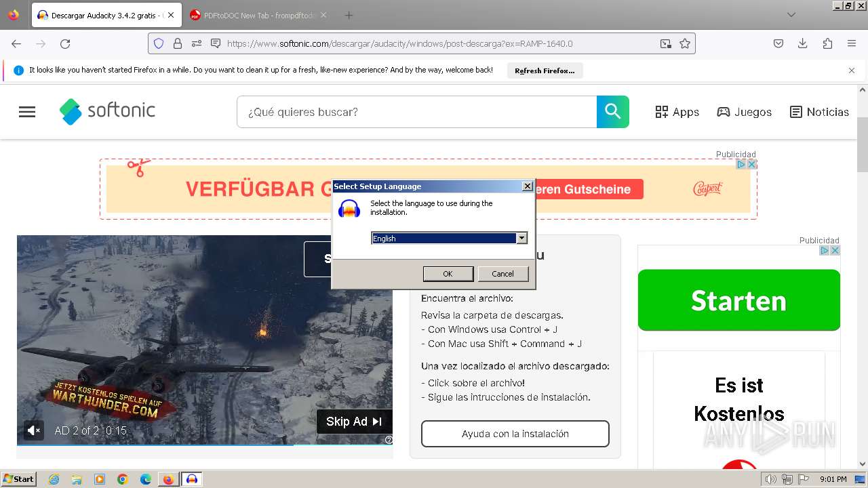Unmute the video ad
The image size is (868, 488).
(x=33, y=430)
